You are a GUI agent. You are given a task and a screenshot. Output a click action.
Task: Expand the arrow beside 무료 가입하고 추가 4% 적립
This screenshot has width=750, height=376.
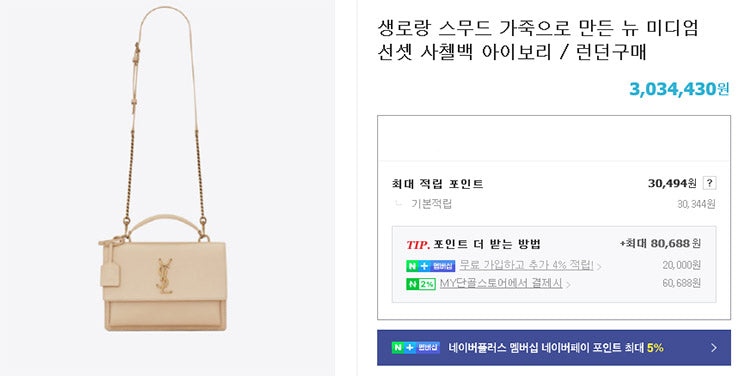[599, 266]
